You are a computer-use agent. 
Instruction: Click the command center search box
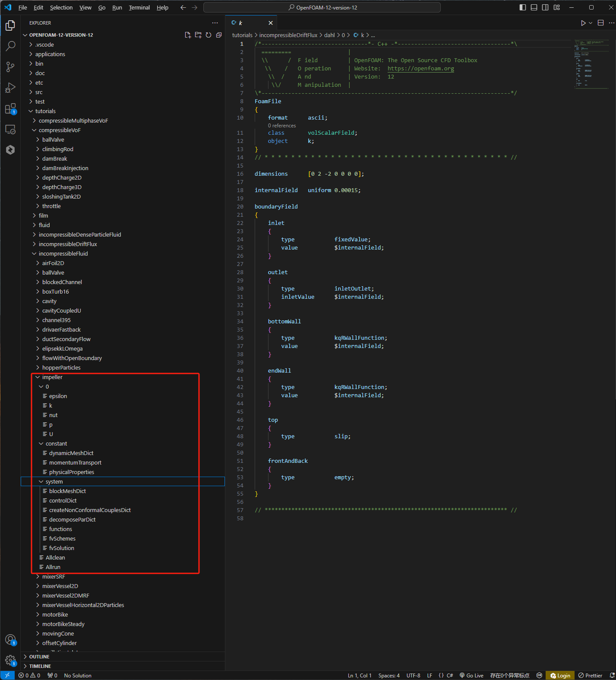pos(322,7)
